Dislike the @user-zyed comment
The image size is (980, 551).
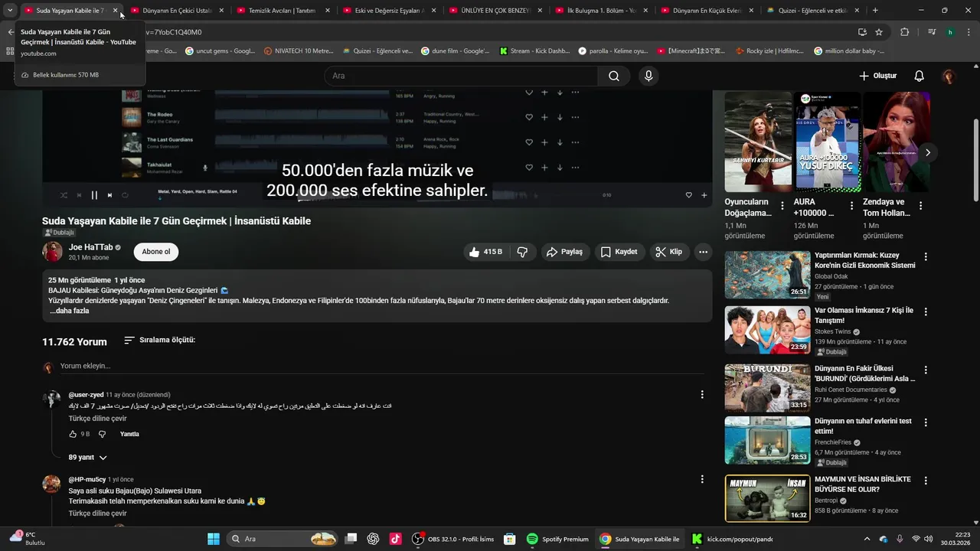pyautogui.click(x=102, y=434)
